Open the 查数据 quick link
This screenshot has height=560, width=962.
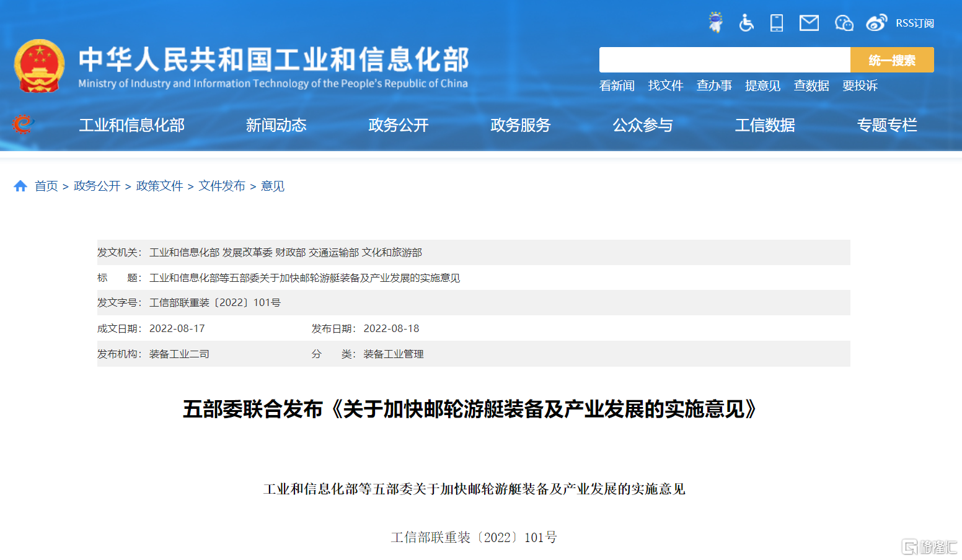coord(811,85)
